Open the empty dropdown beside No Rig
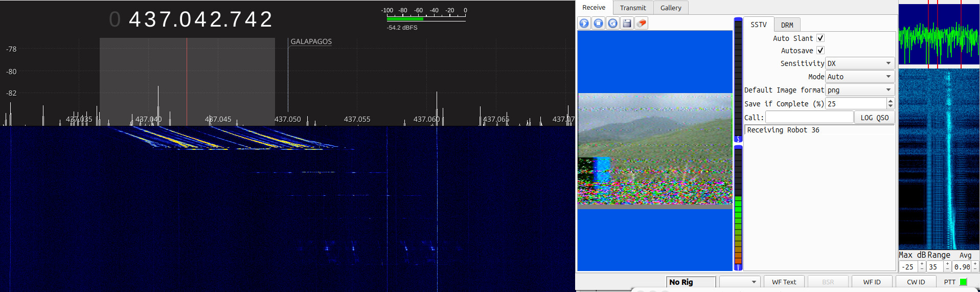Viewport: 980px width, 292px height. tap(739, 282)
